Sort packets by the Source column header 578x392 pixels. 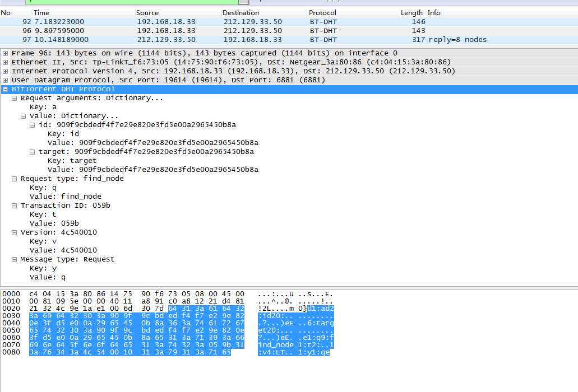tap(147, 13)
